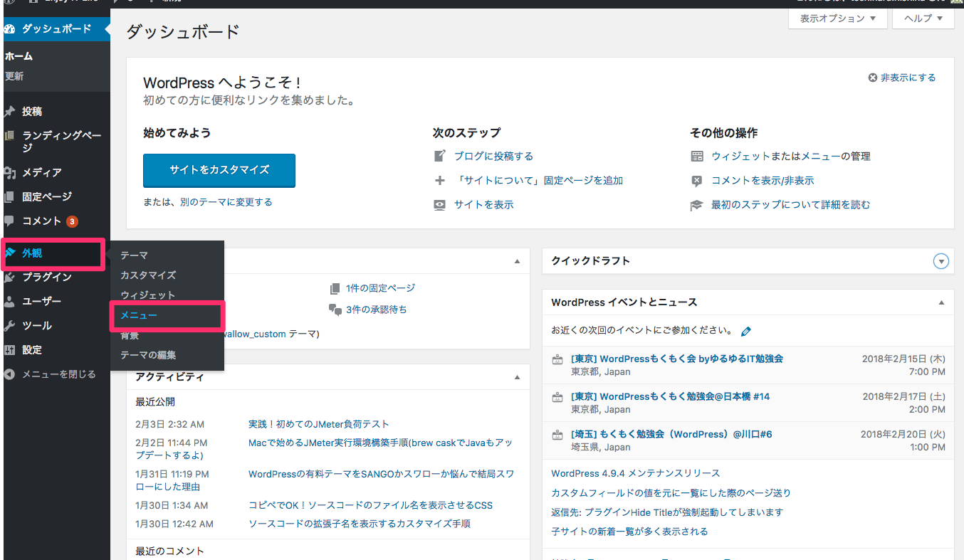The width and height of the screenshot is (964, 560).
Task: Collapse the WordPress イベントとニュース panel
Action: (941, 302)
